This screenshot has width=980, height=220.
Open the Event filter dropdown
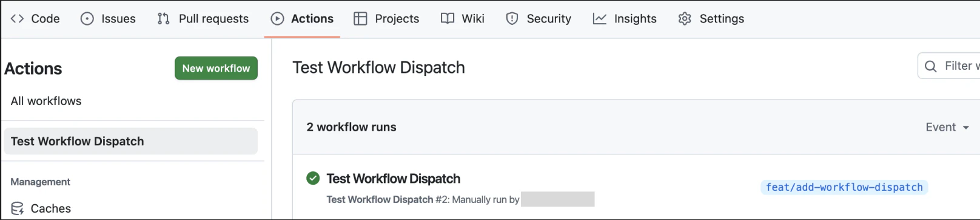click(947, 127)
